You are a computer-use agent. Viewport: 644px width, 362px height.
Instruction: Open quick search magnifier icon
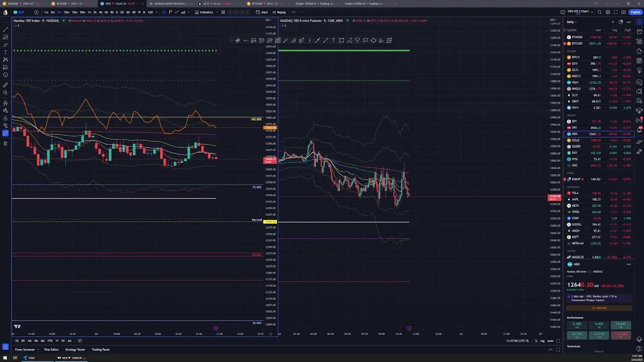600,12
